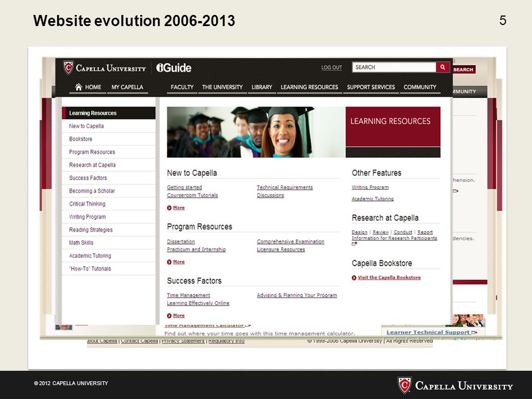The image size is (532, 399).
Task: Open Learning Effectively Online link
Action: [198, 303]
